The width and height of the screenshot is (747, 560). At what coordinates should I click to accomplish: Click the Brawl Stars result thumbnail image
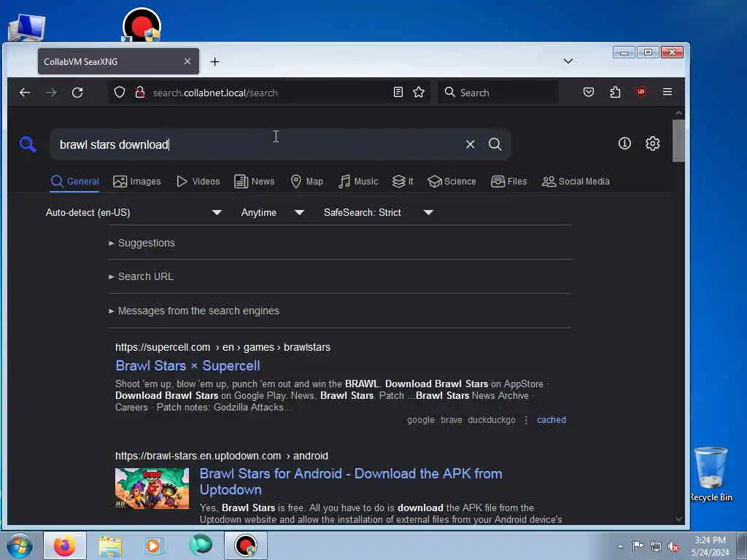152,488
